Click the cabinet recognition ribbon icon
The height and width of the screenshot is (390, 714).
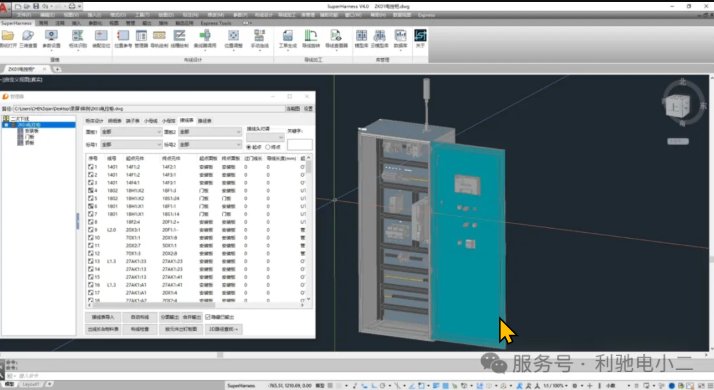(78, 36)
